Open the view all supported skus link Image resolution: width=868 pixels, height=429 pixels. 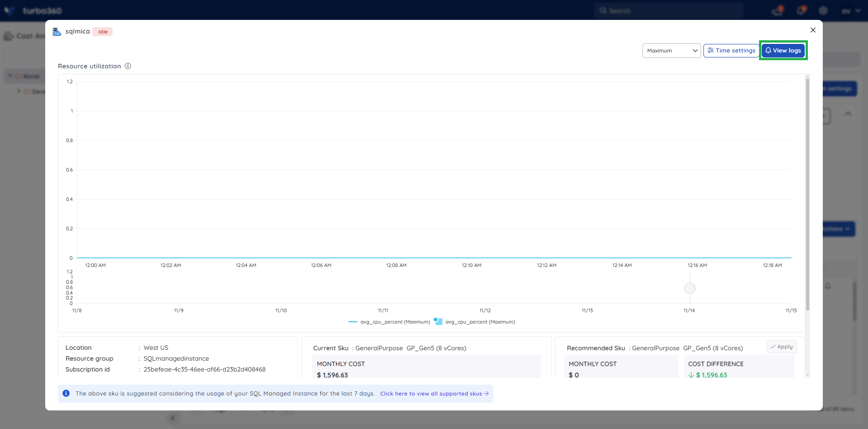[434, 394]
